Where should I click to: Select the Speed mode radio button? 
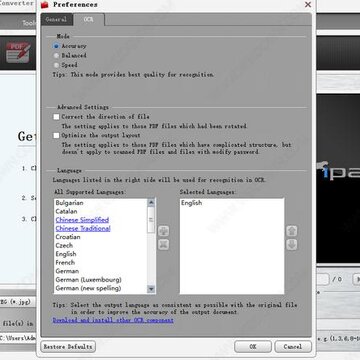pos(56,65)
